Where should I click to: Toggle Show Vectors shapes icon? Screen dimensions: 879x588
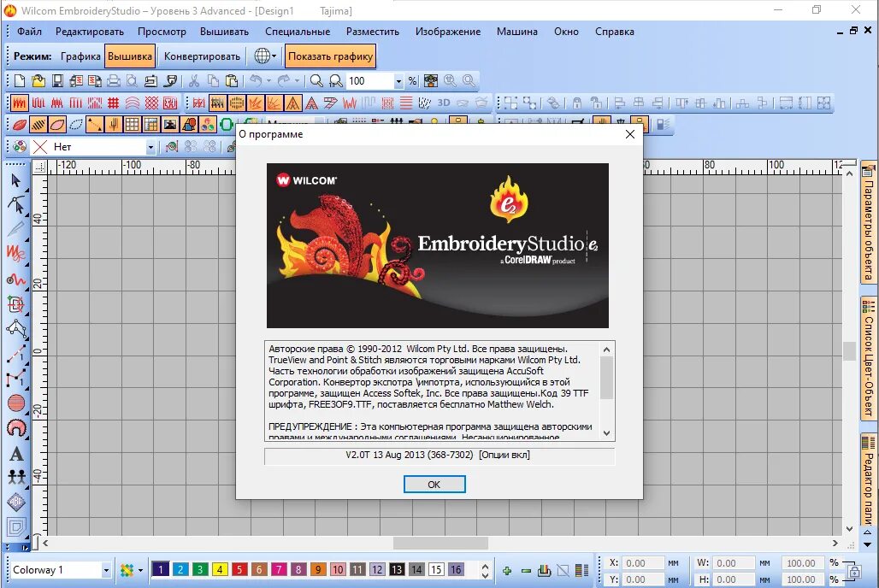(190, 125)
